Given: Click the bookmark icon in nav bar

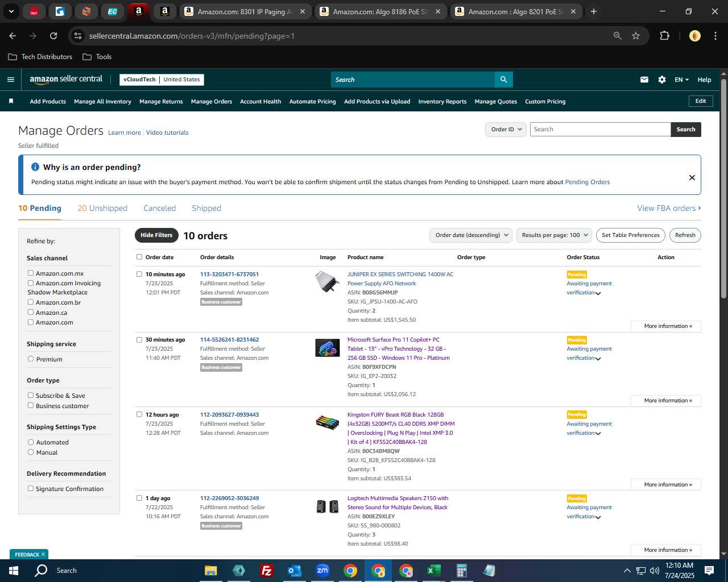Looking at the screenshot, I should point(11,101).
